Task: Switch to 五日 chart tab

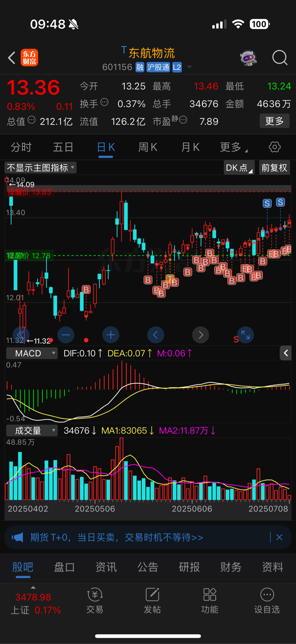Action: click(63, 147)
